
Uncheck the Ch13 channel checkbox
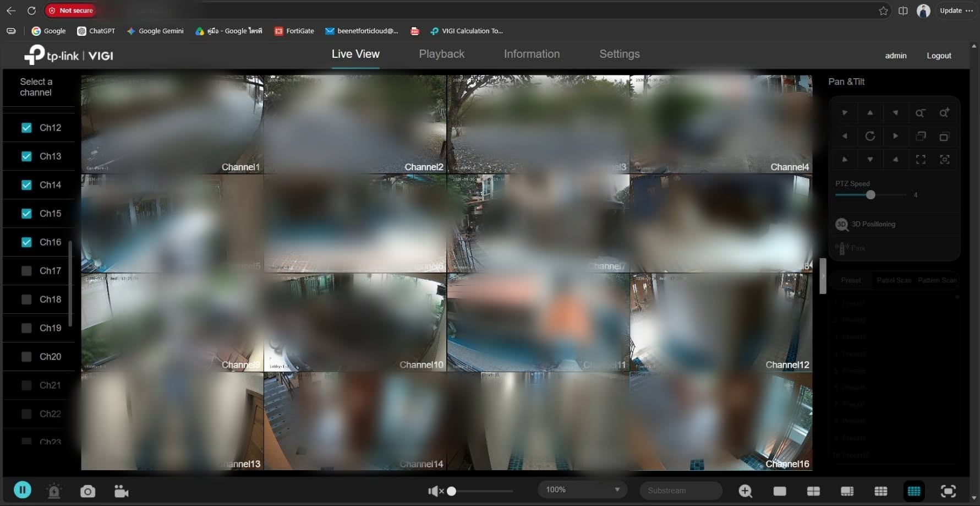[x=26, y=156]
